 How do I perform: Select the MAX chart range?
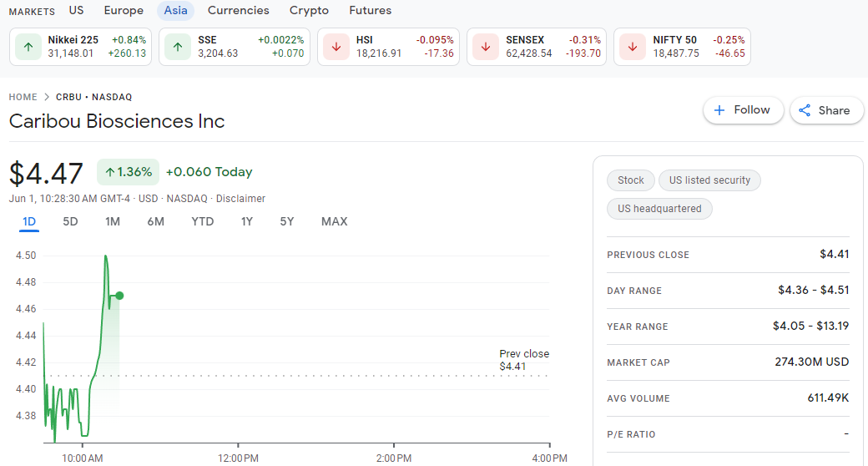click(335, 221)
